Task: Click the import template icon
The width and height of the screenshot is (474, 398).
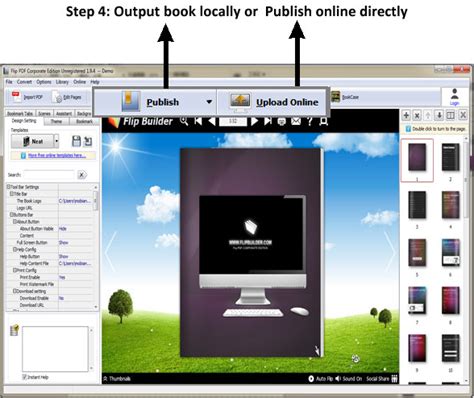Action: tap(88, 141)
